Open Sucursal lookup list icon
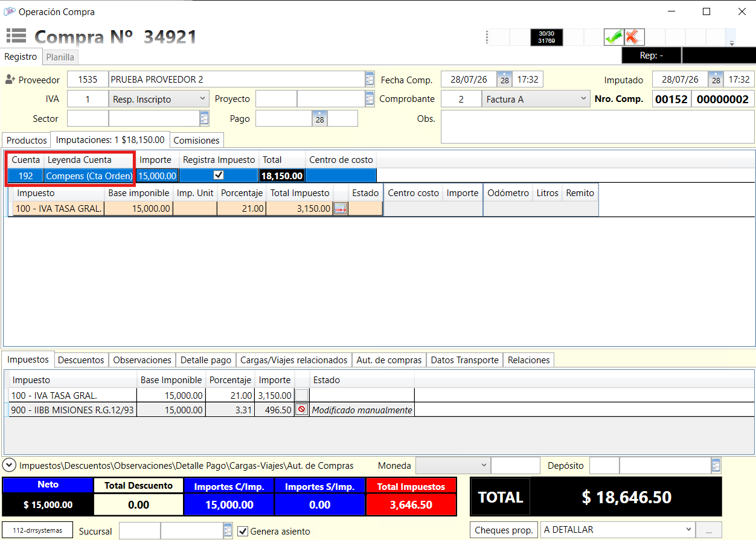Screen dimensions: 756x540 pos(228,531)
